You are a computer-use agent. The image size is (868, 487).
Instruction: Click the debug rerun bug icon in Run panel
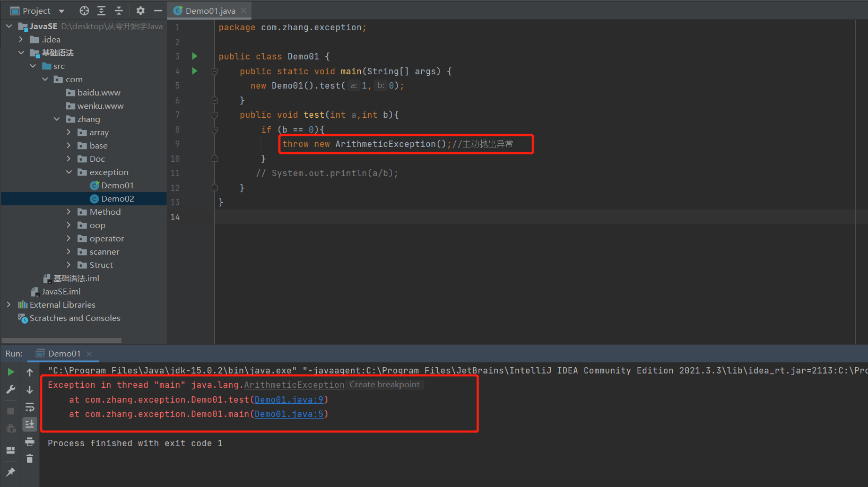tap(11, 428)
